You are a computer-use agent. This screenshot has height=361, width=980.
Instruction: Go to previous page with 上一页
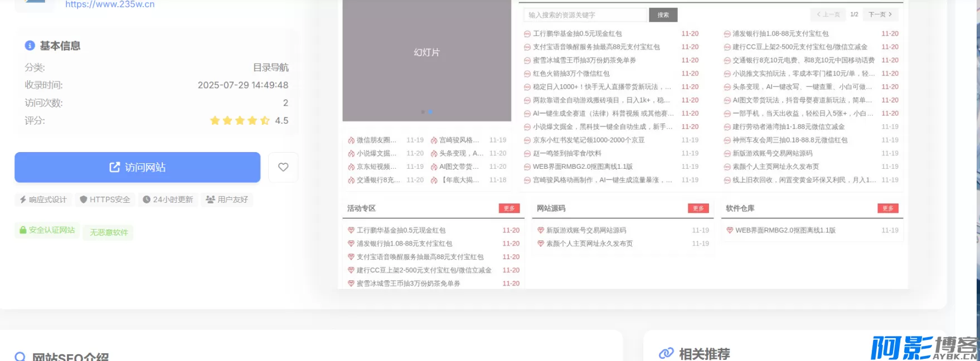pyautogui.click(x=828, y=14)
